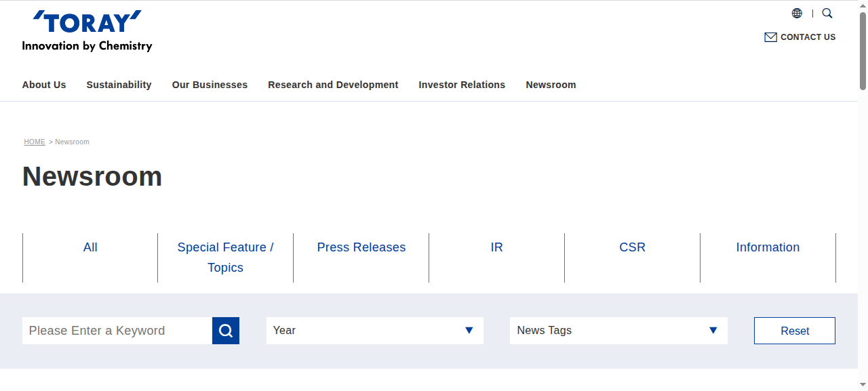868x391 pixels.
Task: Click the Reset button
Action: [795, 331]
